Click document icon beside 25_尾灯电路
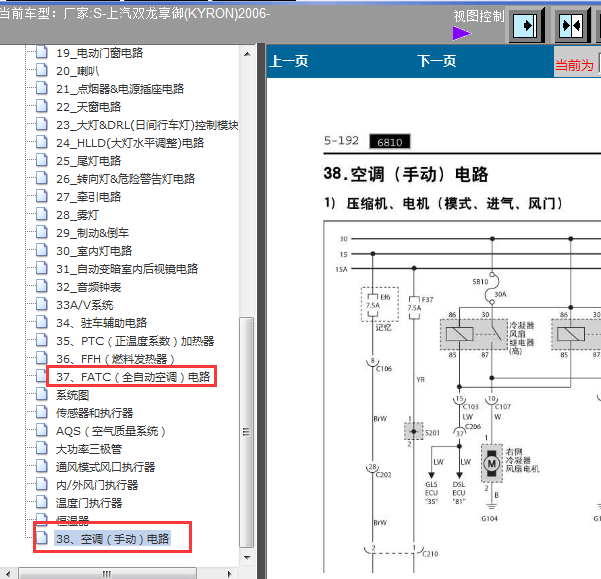The width and height of the screenshot is (601, 579). tap(41, 160)
